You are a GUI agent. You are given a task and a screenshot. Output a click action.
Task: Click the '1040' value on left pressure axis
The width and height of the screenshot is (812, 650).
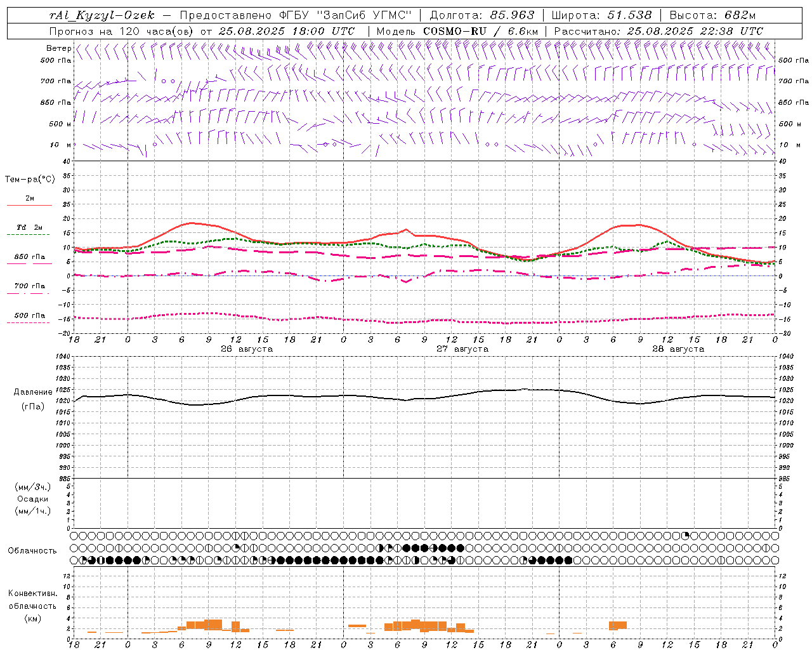point(63,356)
